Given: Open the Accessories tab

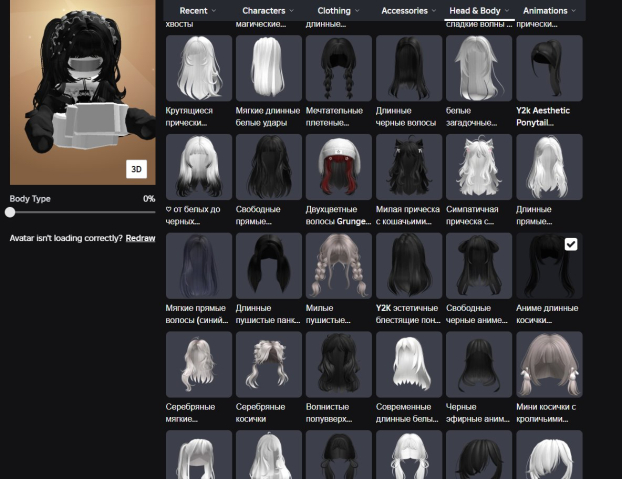Looking at the screenshot, I should tap(408, 11).
